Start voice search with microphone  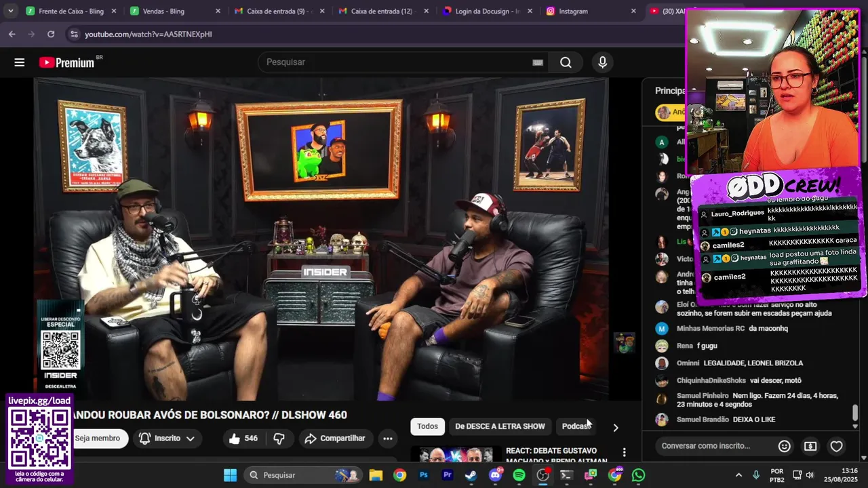point(602,62)
